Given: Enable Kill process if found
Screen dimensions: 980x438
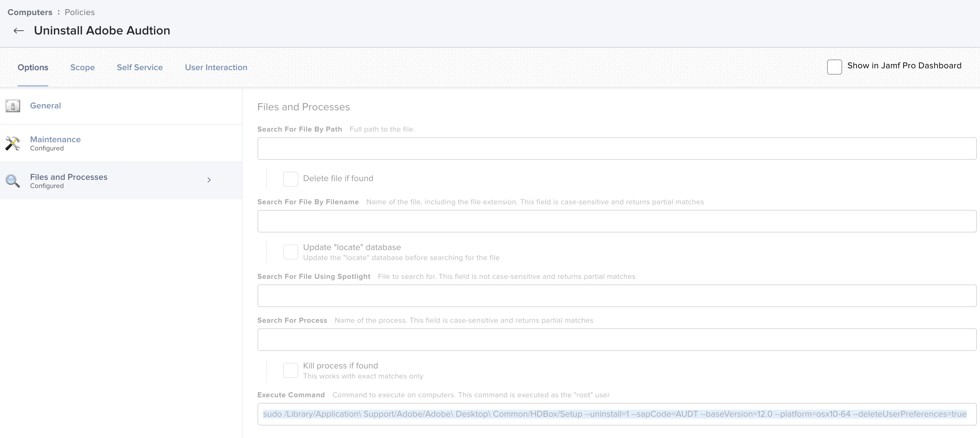Looking at the screenshot, I should 290,370.
